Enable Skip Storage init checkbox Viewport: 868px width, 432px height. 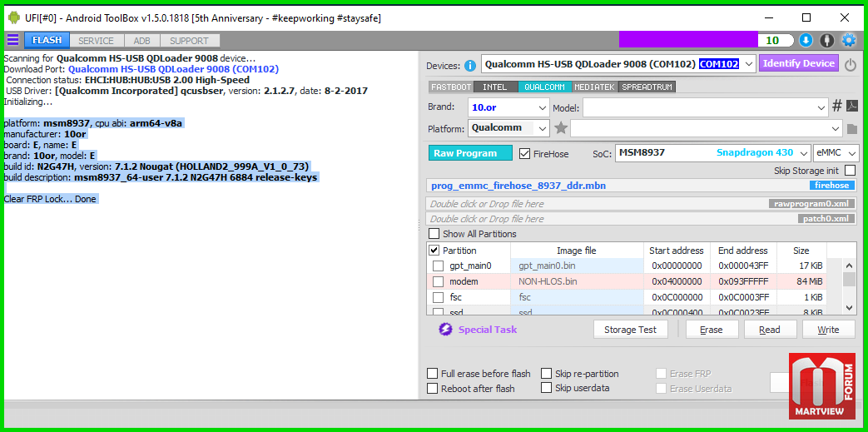[850, 171]
